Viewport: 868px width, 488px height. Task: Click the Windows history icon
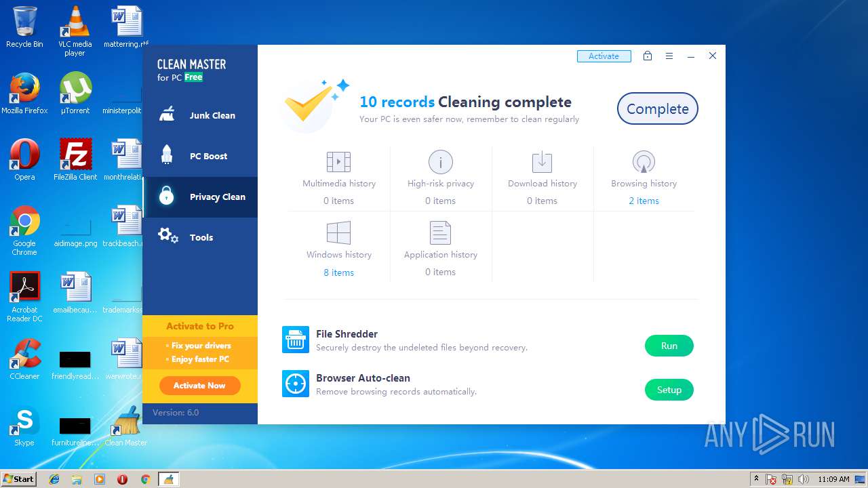[x=339, y=233]
